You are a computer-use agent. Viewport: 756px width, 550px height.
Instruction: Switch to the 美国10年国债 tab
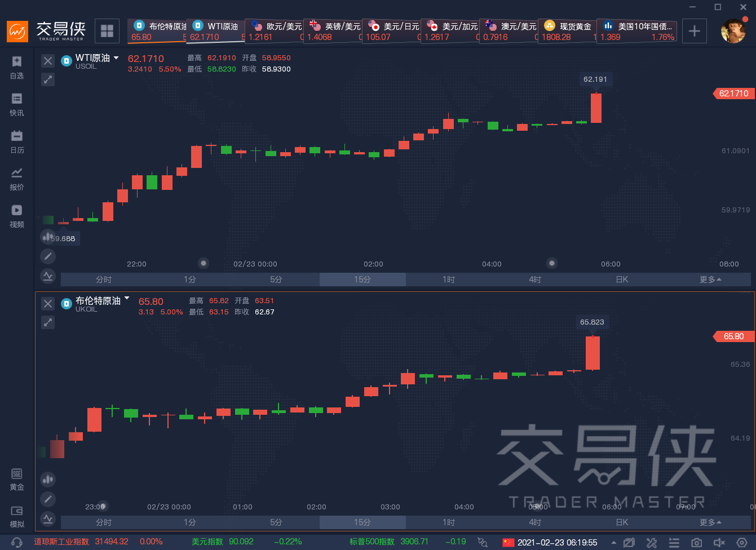click(637, 31)
